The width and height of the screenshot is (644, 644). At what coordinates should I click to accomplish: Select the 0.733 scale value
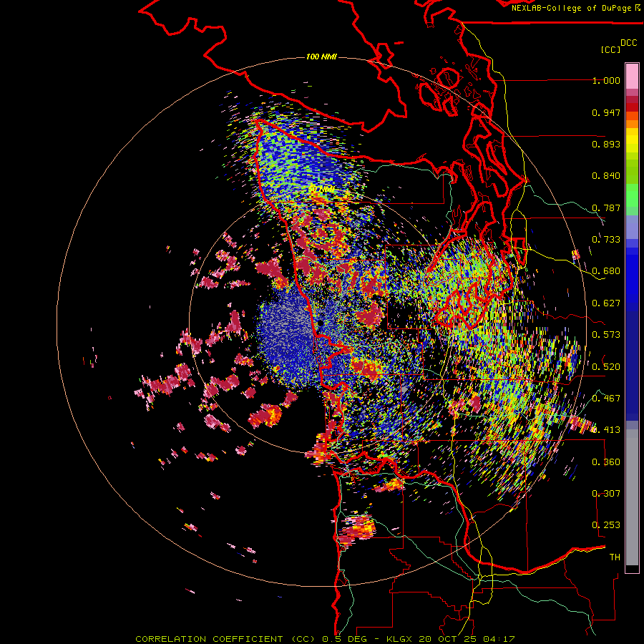tap(606, 240)
